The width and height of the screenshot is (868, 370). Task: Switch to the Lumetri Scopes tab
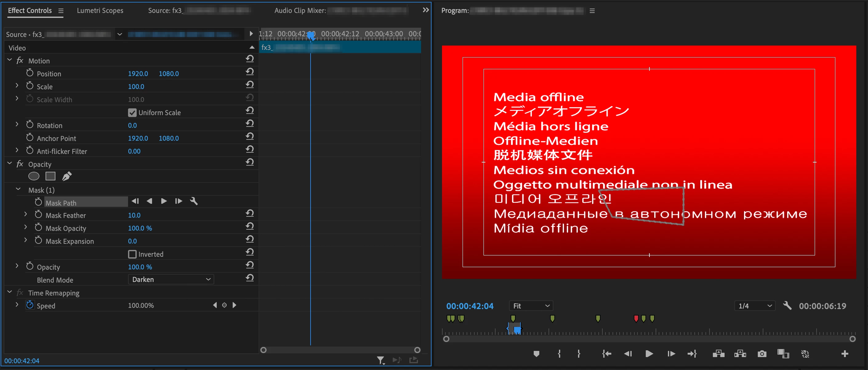(x=100, y=10)
